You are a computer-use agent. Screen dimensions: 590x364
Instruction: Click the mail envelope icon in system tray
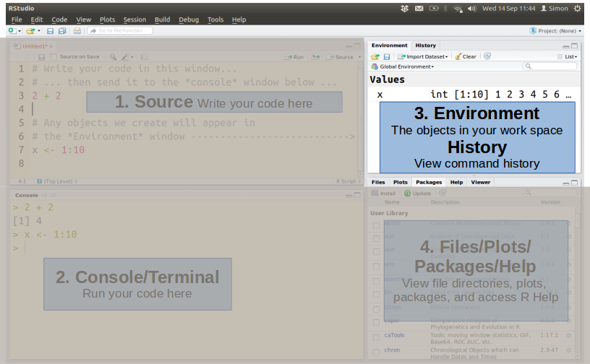tap(419, 8)
